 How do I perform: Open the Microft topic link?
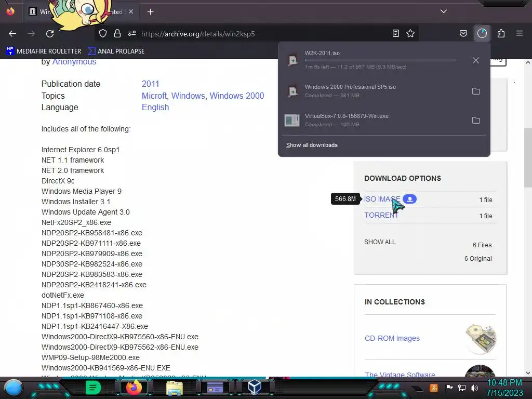click(x=154, y=96)
